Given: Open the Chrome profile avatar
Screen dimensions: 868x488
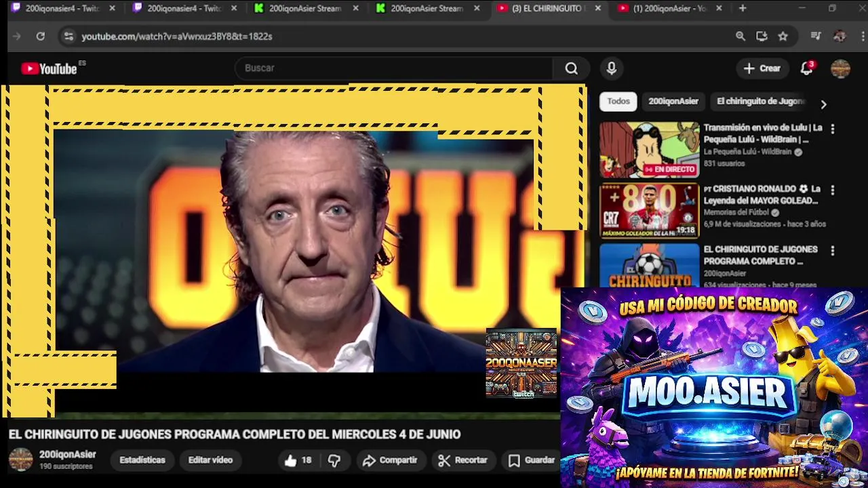Looking at the screenshot, I should click(x=840, y=37).
